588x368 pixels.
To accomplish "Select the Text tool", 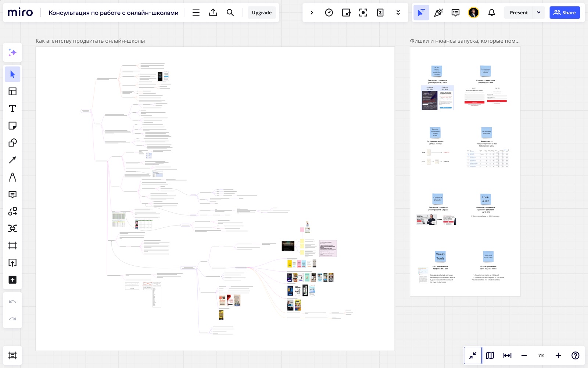I will (12, 109).
